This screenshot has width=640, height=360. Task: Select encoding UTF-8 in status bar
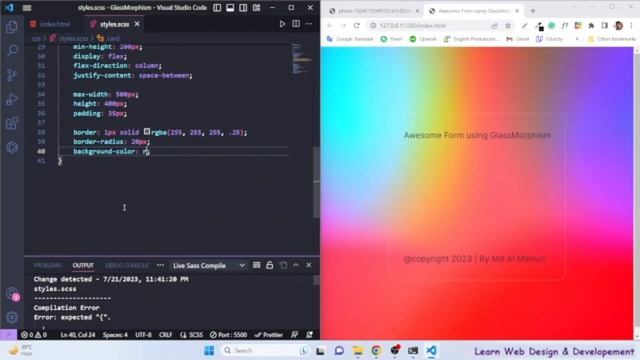click(x=143, y=335)
